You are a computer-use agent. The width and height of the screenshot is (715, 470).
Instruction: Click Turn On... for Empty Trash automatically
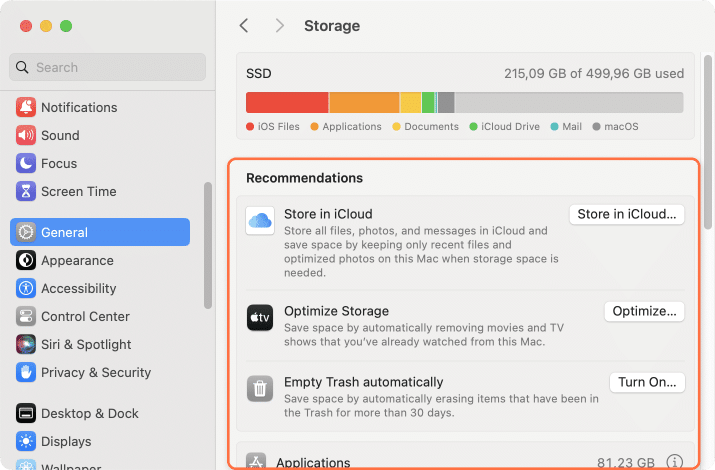pos(647,382)
